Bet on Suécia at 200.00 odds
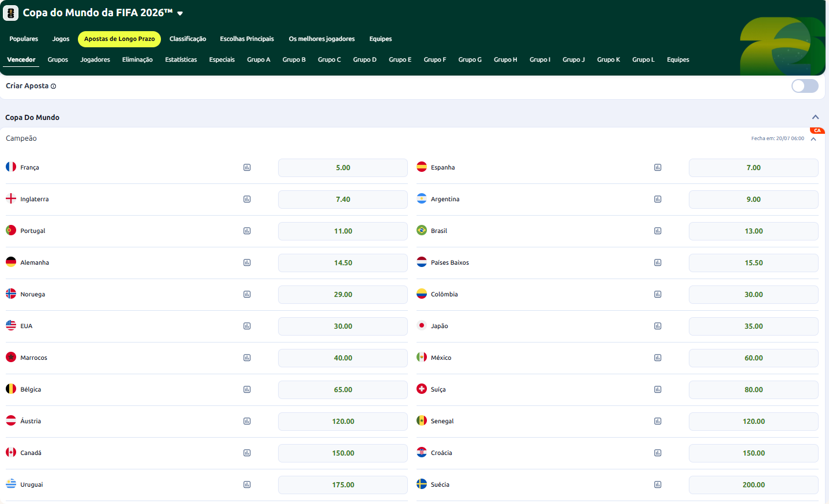Screen dimensions: 829x504 [x=753, y=485]
